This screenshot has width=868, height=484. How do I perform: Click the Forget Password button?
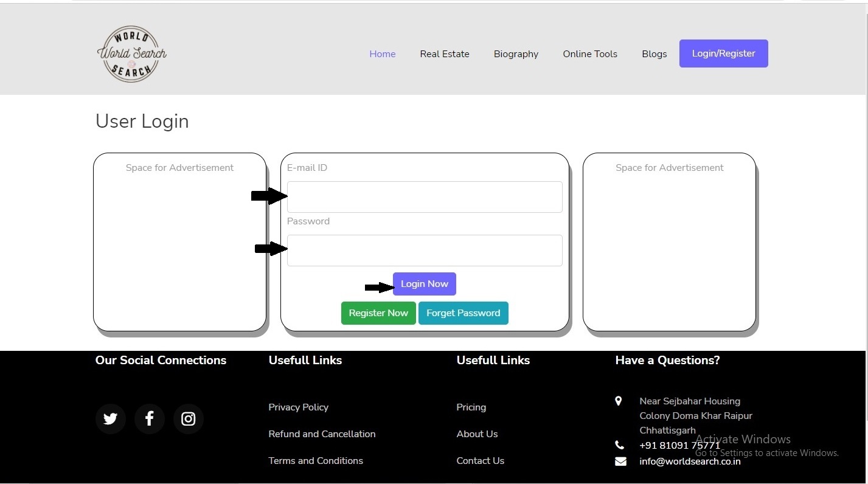[x=464, y=313]
